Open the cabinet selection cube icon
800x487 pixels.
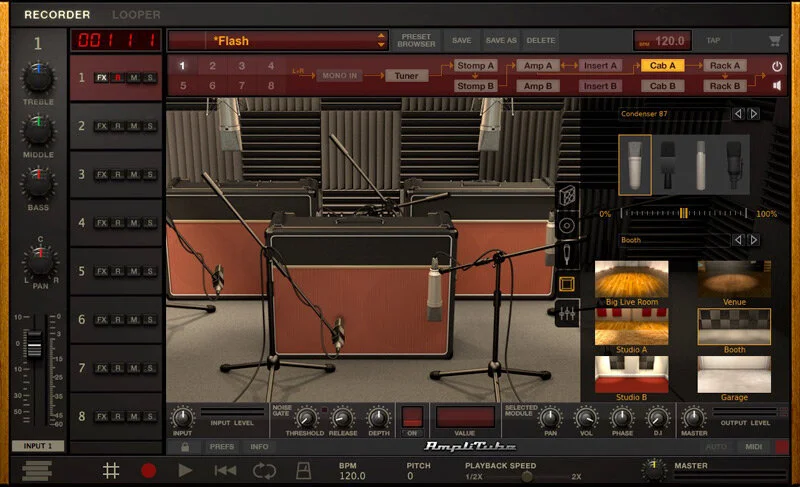click(567, 195)
